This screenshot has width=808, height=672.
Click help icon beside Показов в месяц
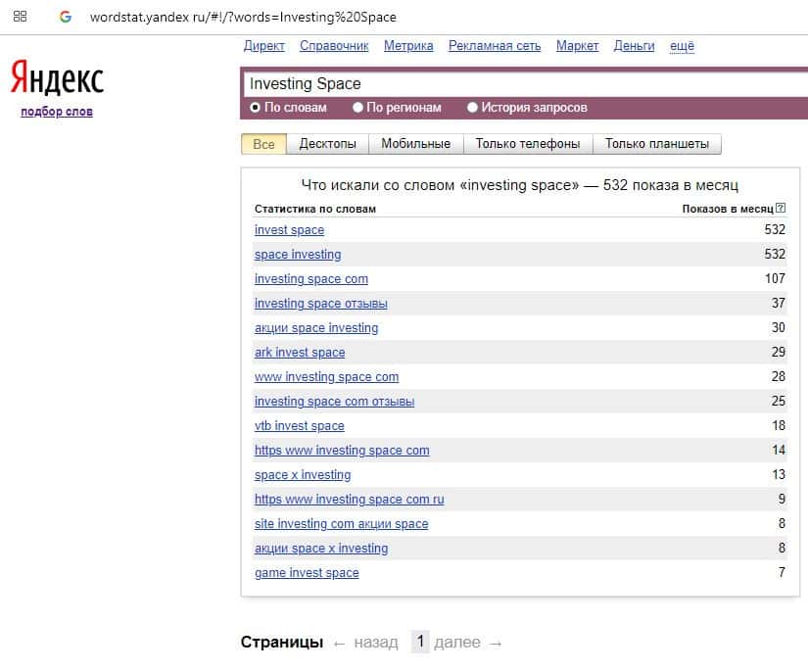(x=781, y=209)
